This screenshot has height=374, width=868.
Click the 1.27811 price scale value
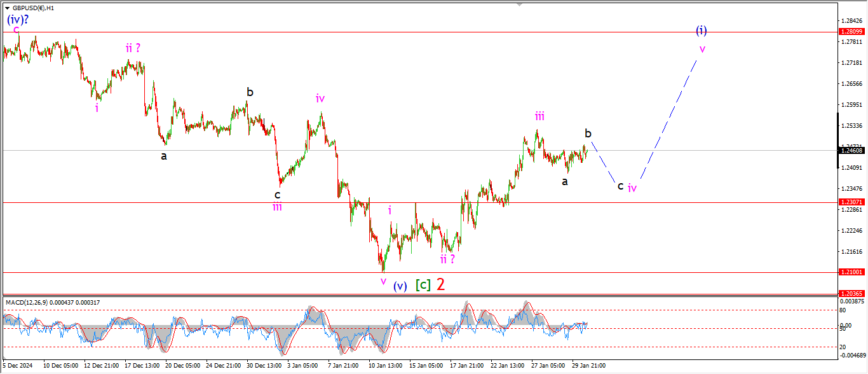coord(851,42)
